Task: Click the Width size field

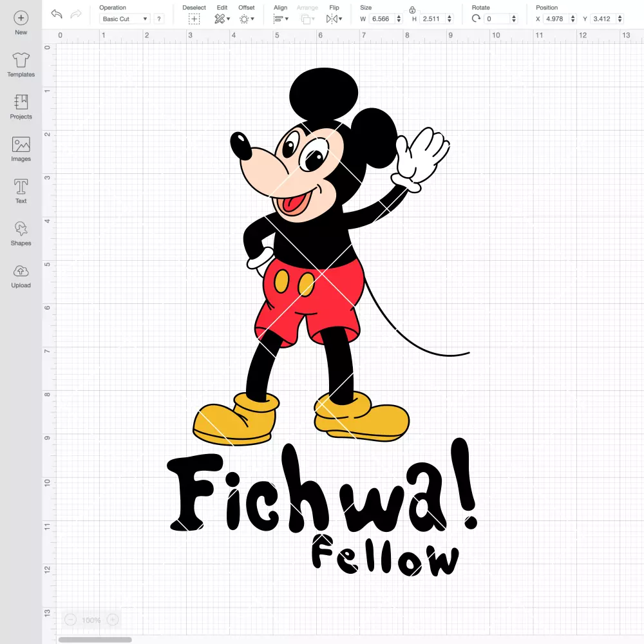Action: tap(382, 19)
